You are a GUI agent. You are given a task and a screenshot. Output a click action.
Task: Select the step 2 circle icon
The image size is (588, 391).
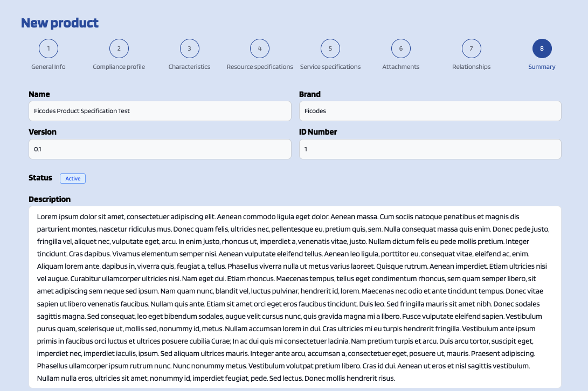(x=119, y=48)
